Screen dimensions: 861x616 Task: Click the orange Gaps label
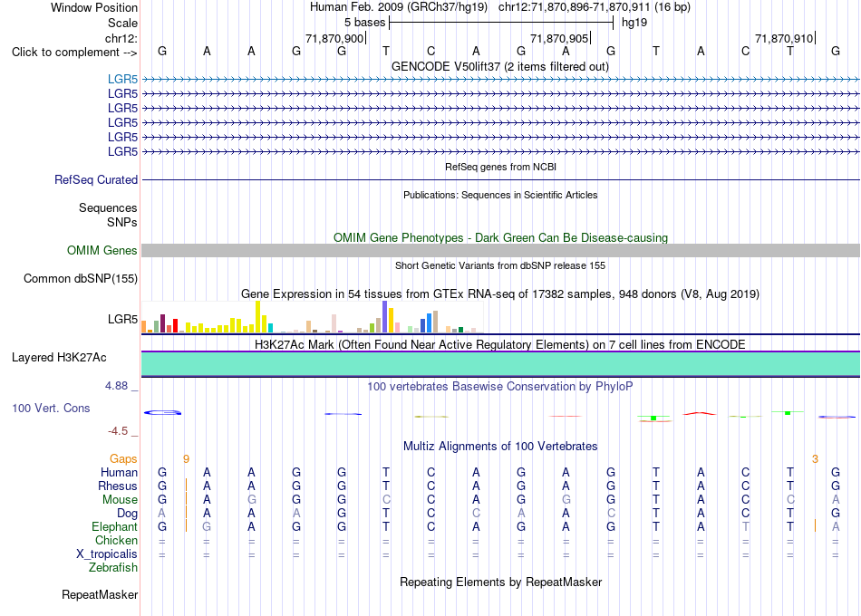(x=123, y=459)
